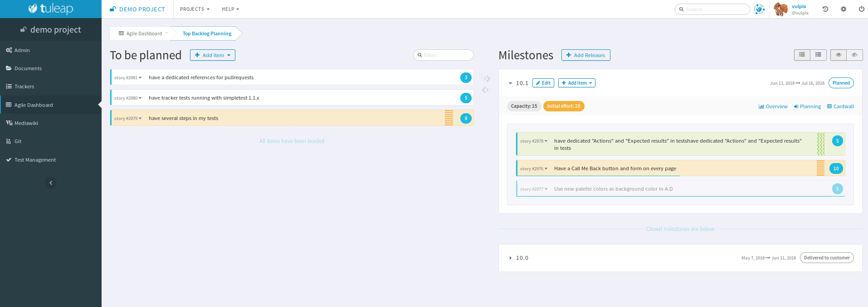
Task: Open the story #2980 dropdown
Action: pyautogui.click(x=128, y=98)
